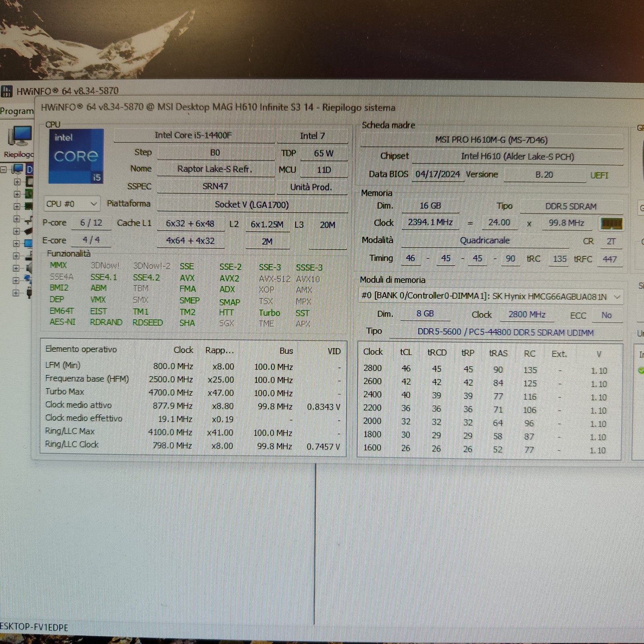Open the CPU #0 selector dropdown
This screenshot has height=644, width=644.
(x=72, y=204)
